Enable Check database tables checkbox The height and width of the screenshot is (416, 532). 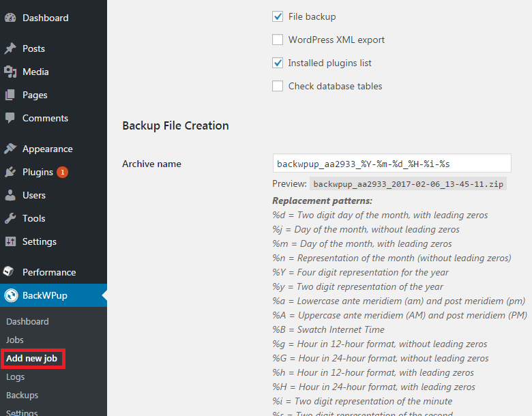tap(278, 86)
